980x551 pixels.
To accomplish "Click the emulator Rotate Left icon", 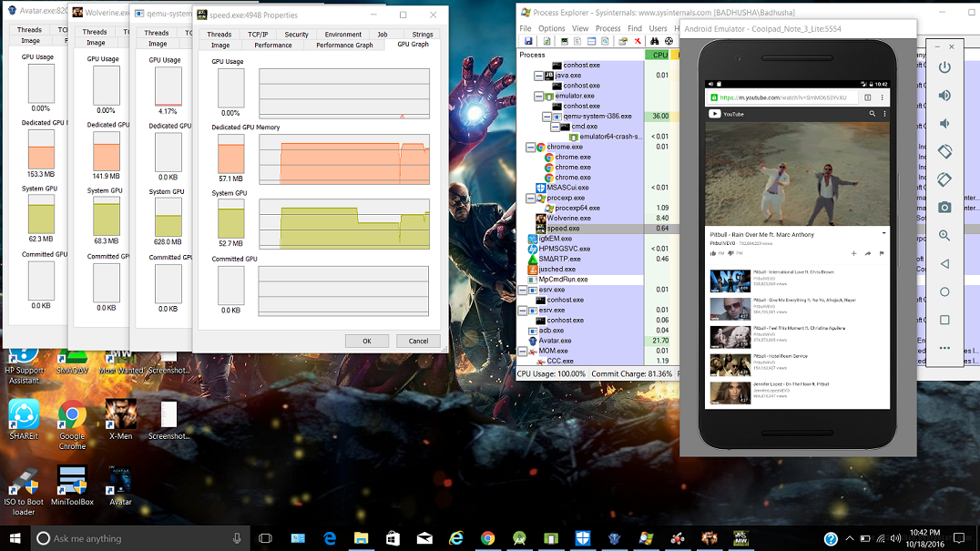I will point(944,151).
